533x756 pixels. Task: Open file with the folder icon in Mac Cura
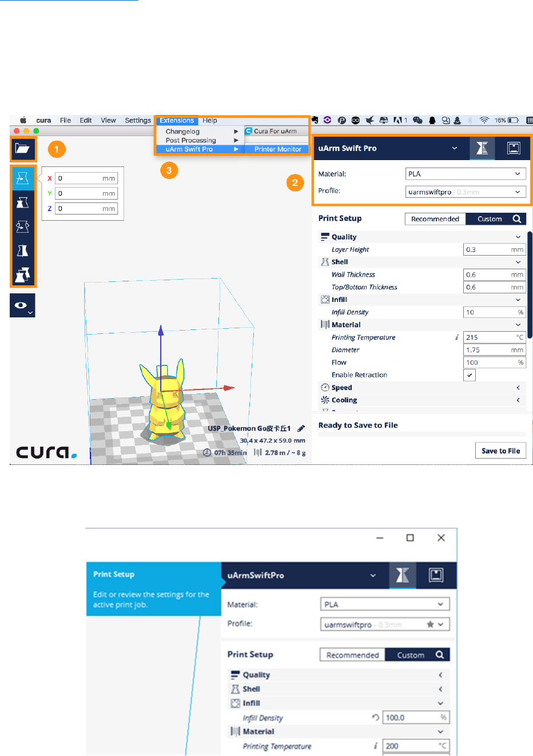[23, 149]
